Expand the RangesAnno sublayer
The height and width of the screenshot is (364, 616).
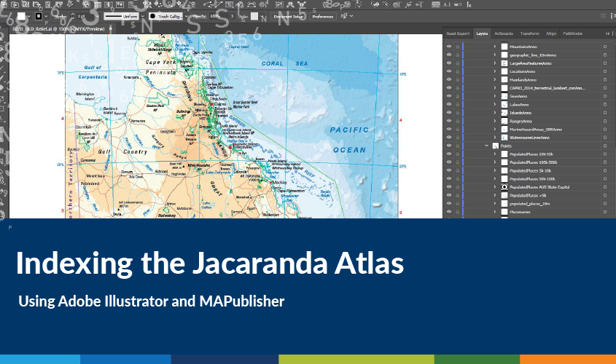point(495,121)
